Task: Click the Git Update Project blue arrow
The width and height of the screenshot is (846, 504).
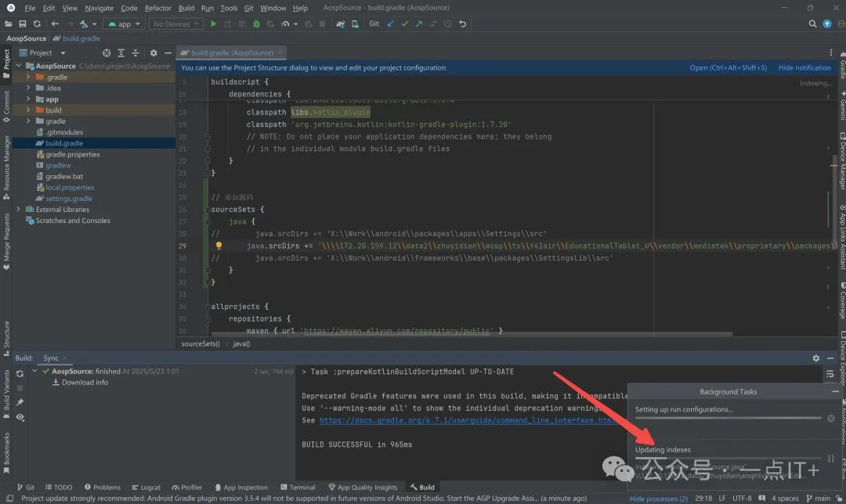Action: [390, 23]
